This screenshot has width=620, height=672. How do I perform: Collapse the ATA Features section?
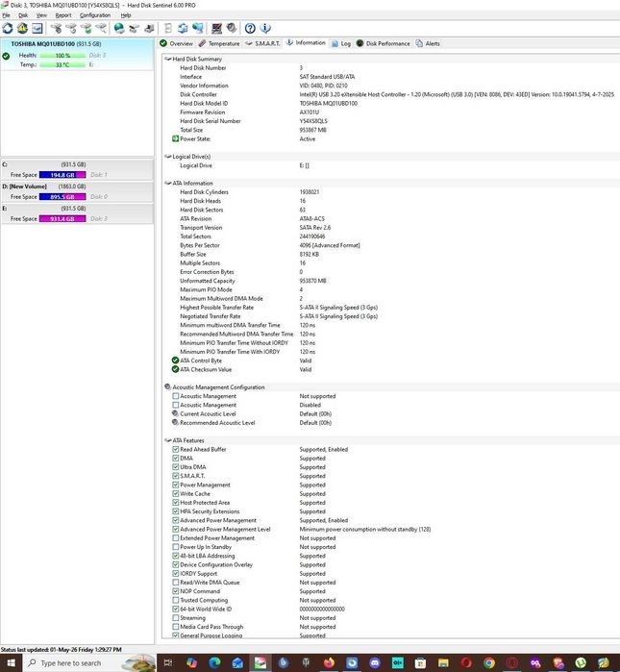coord(168,440)
